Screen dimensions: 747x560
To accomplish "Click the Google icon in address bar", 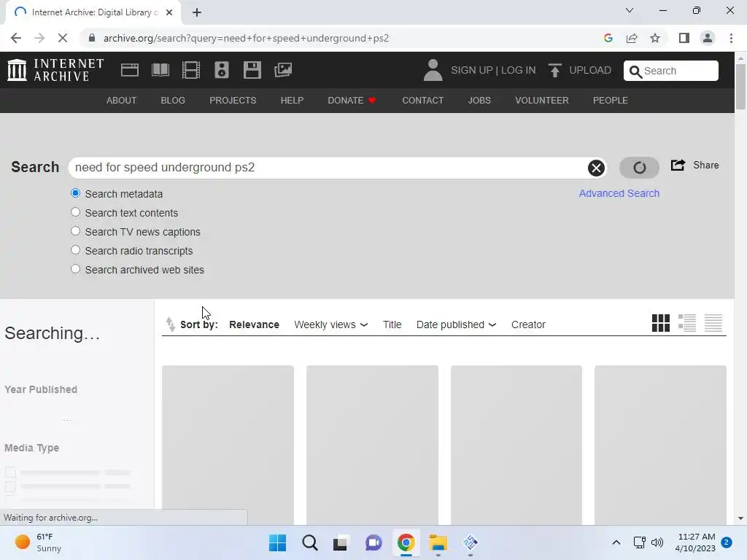I will [608, 38].
